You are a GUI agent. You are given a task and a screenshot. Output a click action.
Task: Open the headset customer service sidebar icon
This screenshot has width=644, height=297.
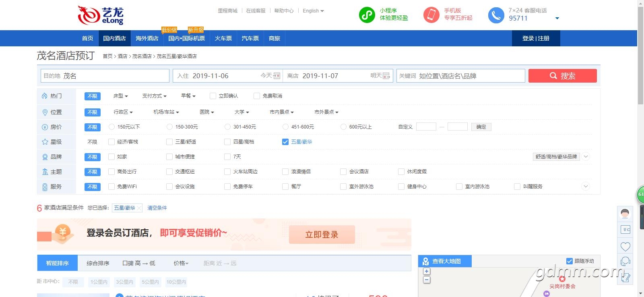[x=625, y=262]
